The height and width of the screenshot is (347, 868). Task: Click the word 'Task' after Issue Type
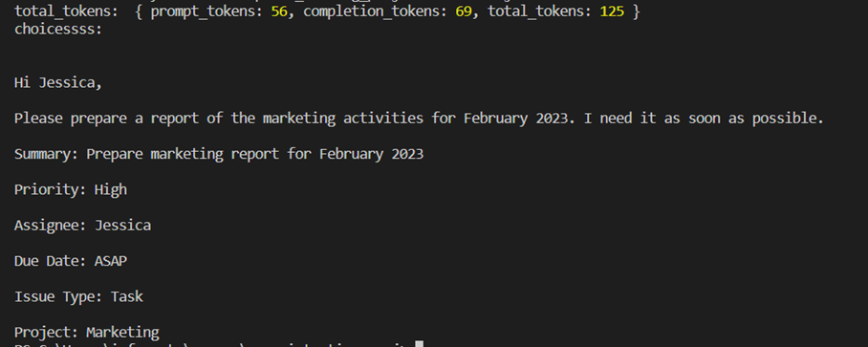[127, 296]
